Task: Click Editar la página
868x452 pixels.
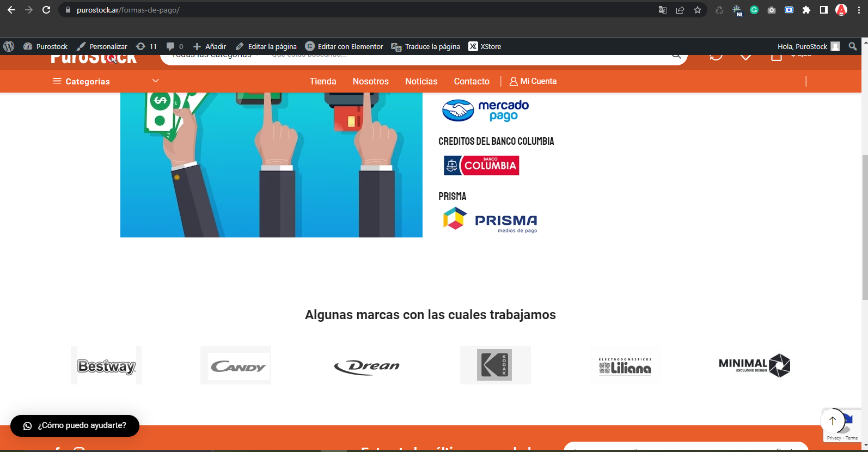Action: tap(266, 46)
